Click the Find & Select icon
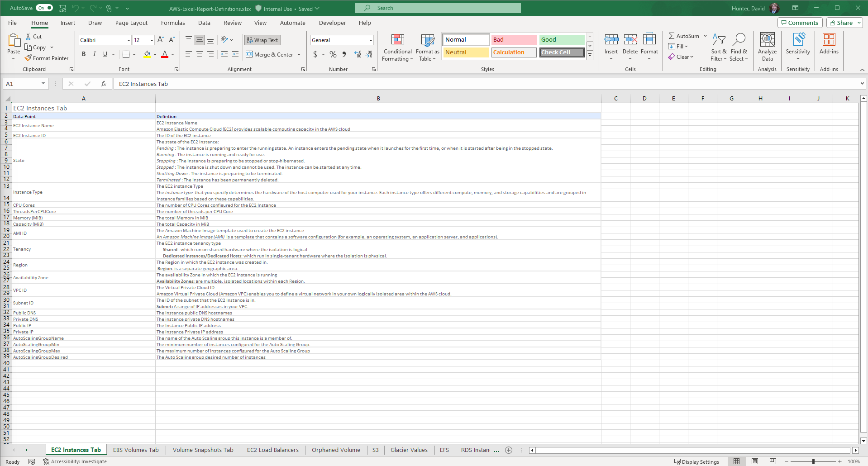Image resolution: width=868 pixels, height=466 pixels. [739, 47]
